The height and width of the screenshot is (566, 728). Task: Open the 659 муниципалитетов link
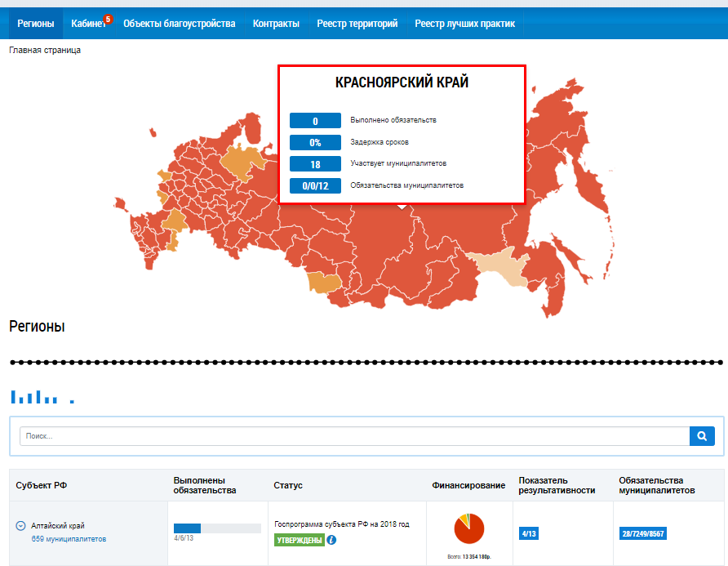pyautogui.click(x=69, y=539)
